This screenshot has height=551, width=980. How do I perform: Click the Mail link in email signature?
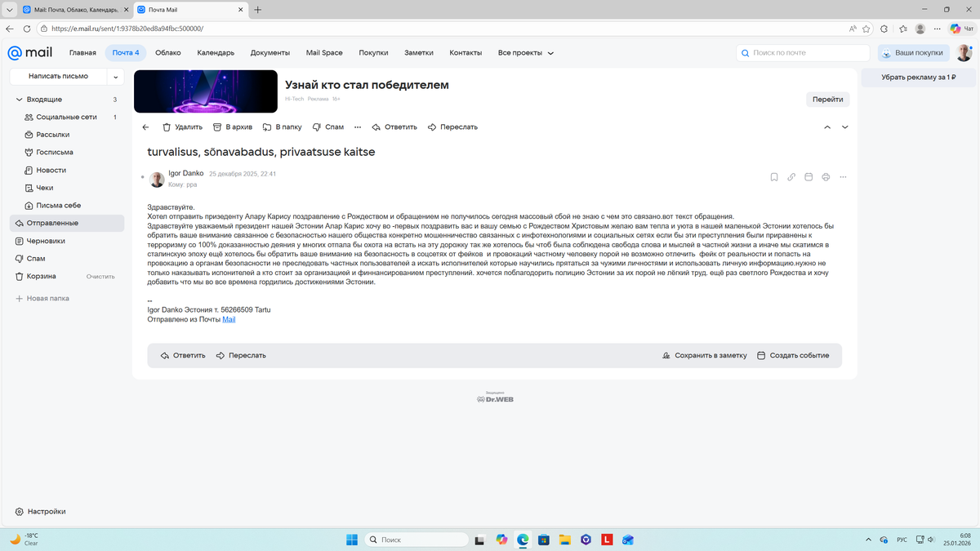click(x=229, y=320)
